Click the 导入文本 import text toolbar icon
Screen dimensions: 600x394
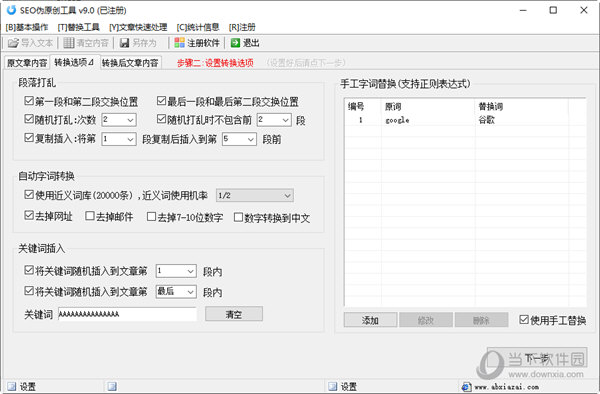pos(13,43)
